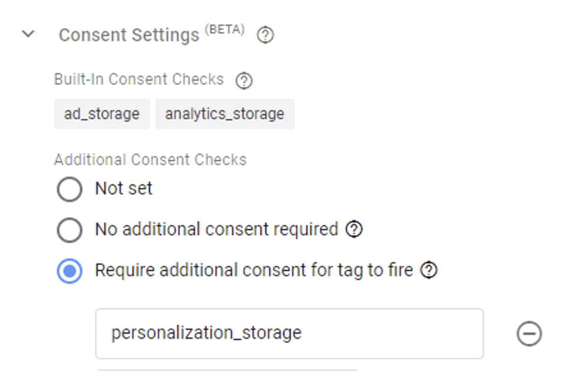The image size is (569, 392).
Task: Click the Built-In Consent Checks label
Action: (x=139, y=79)
